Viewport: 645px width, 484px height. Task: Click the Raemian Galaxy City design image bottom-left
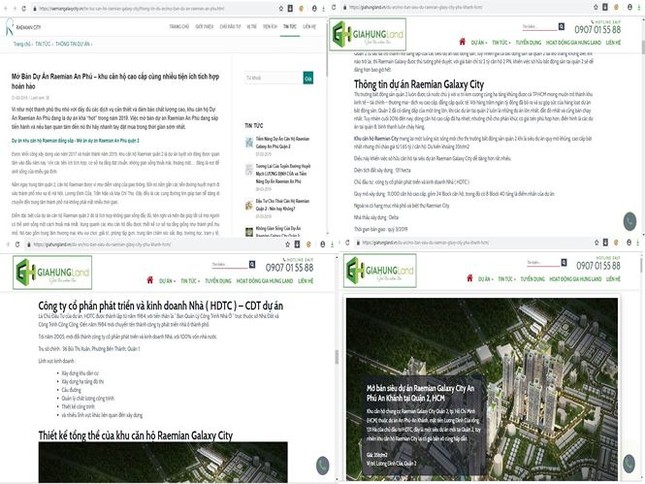163,462
